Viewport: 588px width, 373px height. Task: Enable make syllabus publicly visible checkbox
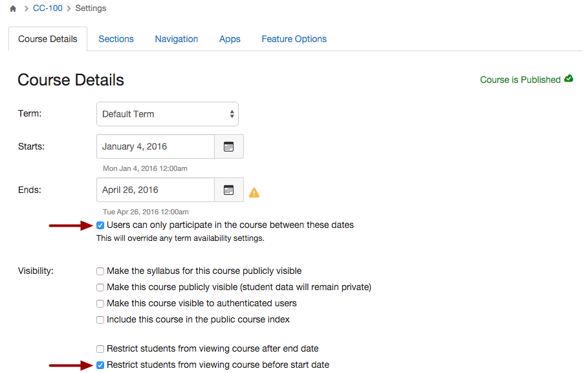(100, 271)
